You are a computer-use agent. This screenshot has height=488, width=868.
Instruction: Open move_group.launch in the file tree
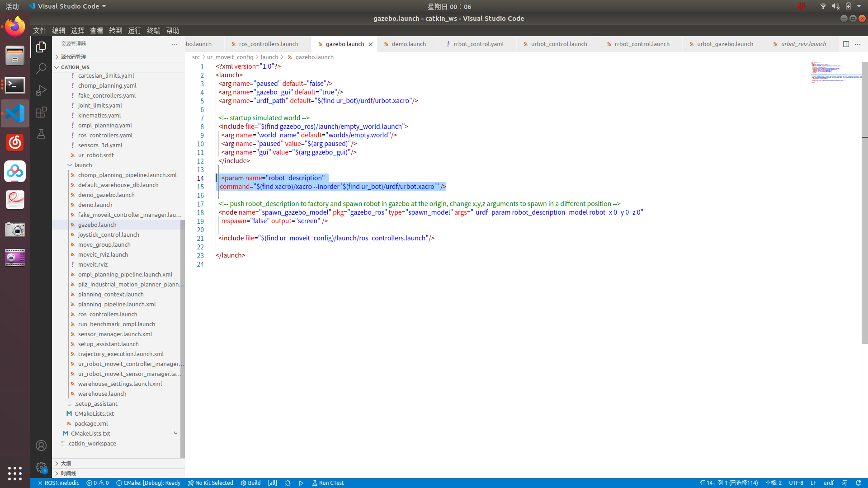104,244
